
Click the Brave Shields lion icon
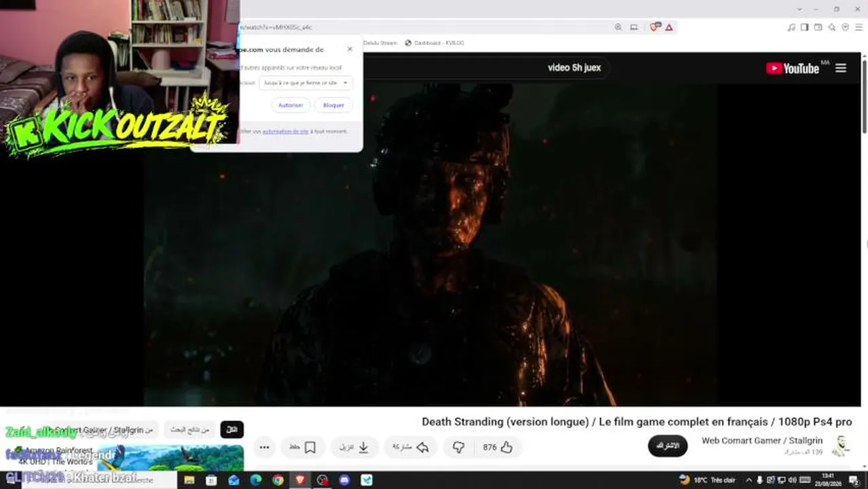(x=655, y=27)
